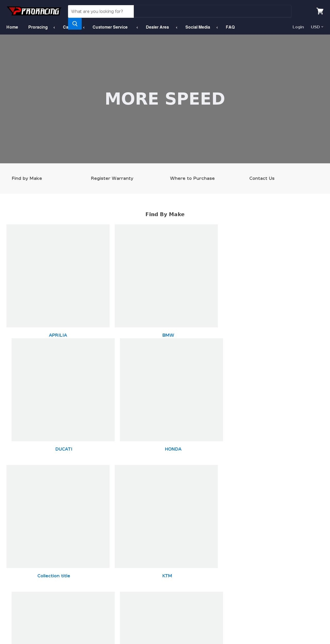Click the APRILIA link

point(58,335)
